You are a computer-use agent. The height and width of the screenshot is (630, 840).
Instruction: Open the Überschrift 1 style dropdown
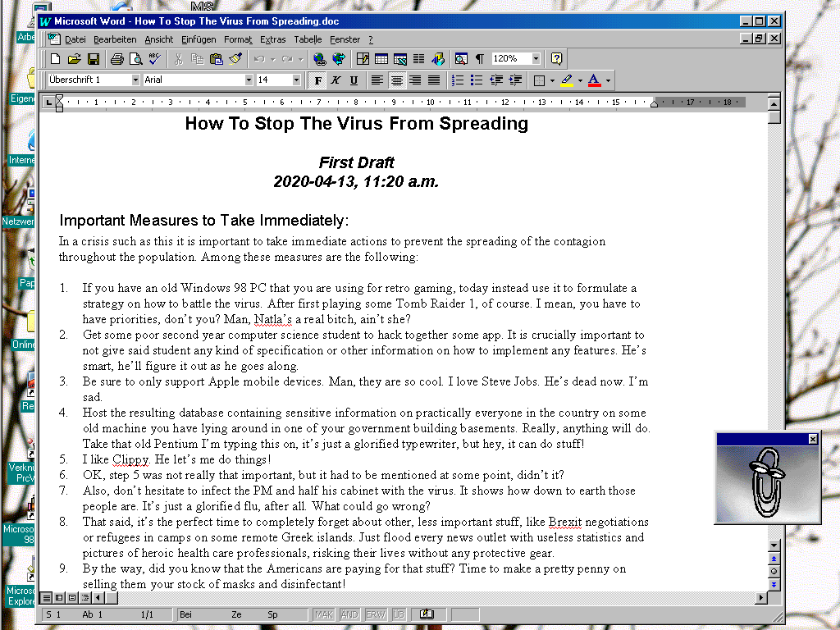click(x=135, y=80)
